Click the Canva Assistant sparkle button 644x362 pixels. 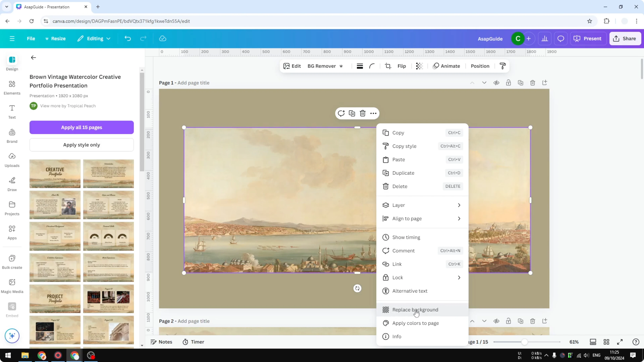[12, 336]
